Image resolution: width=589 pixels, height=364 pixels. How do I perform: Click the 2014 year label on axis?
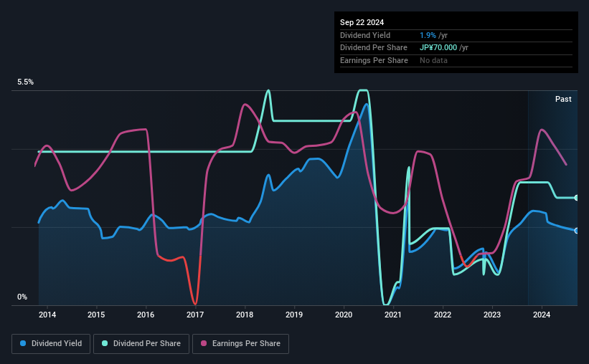[47, 315]
